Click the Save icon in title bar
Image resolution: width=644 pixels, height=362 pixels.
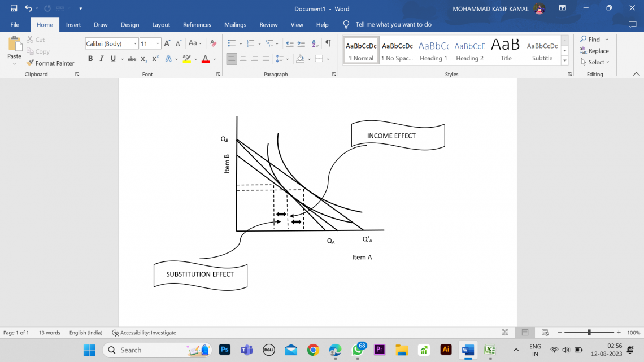pos(14,8)
